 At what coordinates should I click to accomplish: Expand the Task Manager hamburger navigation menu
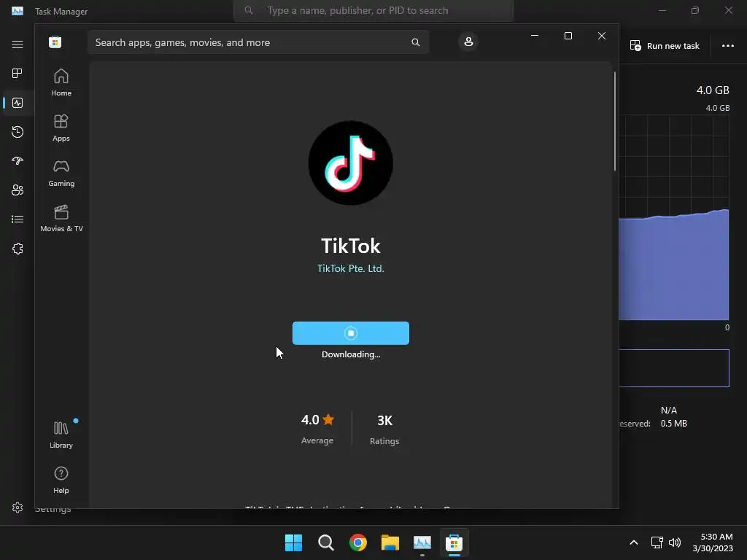point(18,44)
